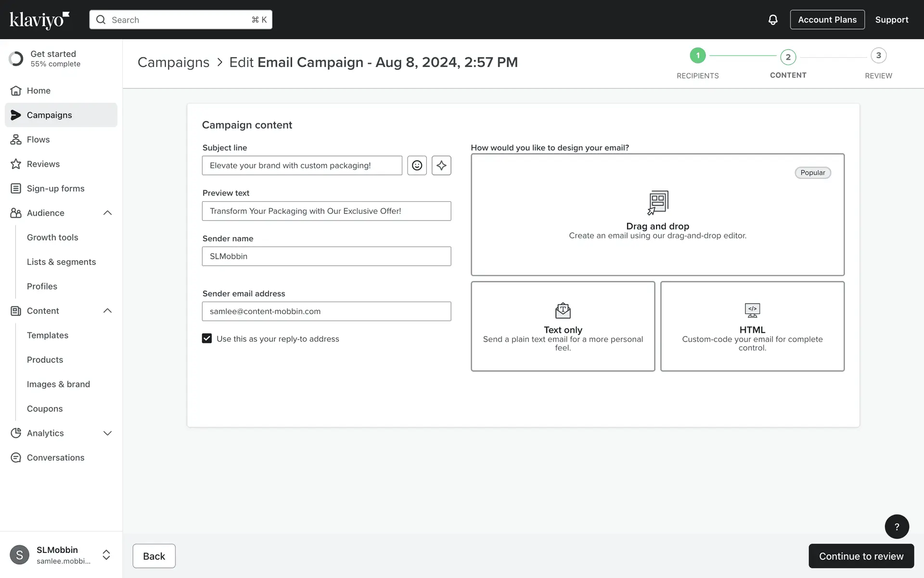Choose the Text only email icon
The width and height of the screenshot is (924, 578).
click(x=563, y=311)
